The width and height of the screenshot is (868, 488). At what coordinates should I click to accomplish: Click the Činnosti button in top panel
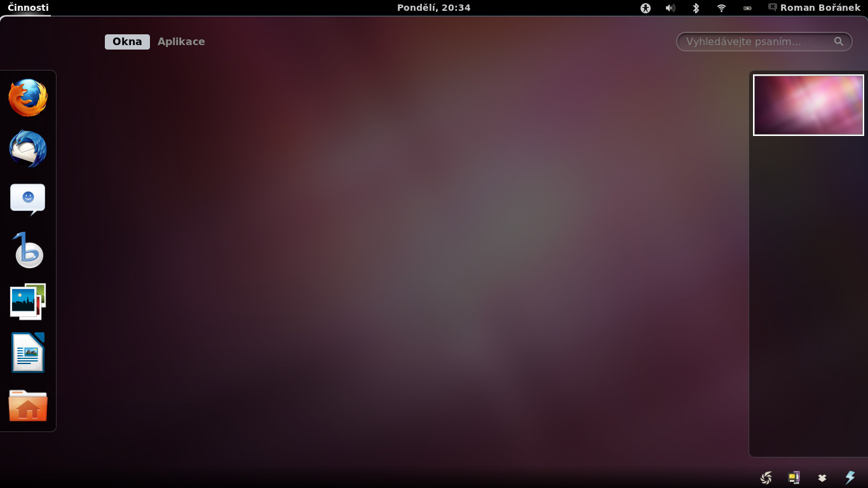click(x=28, y=8)
